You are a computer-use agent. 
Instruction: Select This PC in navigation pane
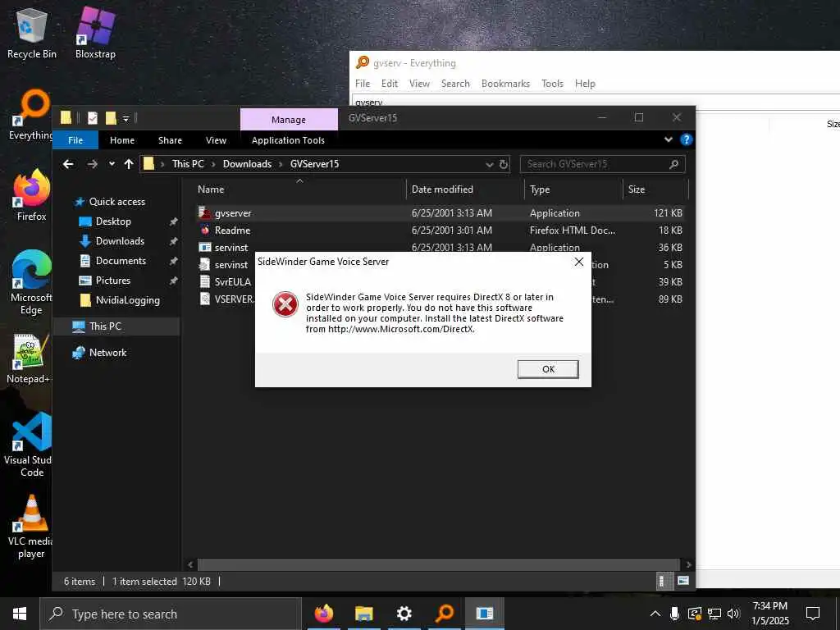[105, 326]
